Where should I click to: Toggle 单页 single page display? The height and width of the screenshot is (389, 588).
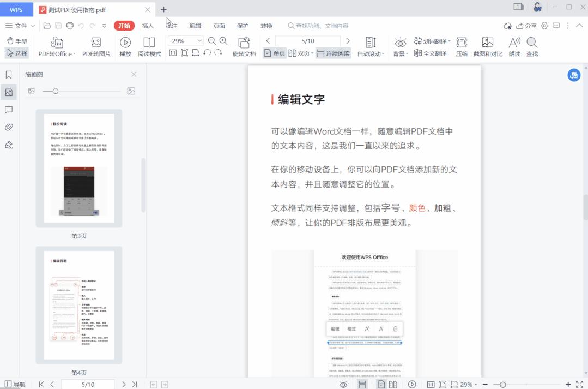(x=275, y=53)
